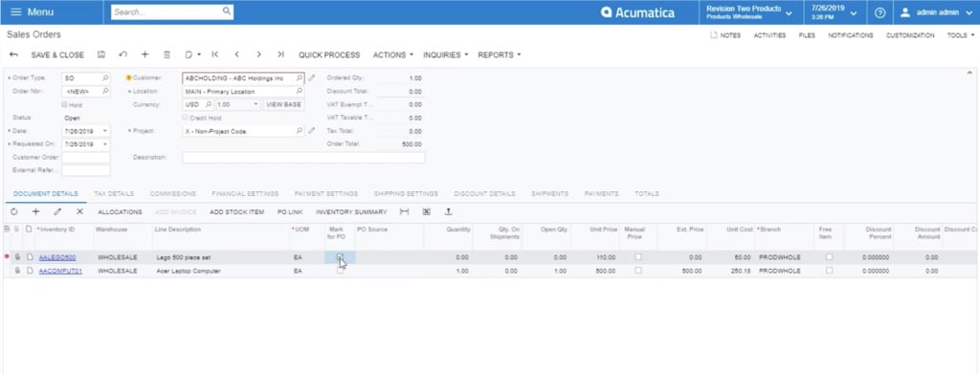Switch to the Tax Details tab
The image size is (980, 374).
114,194
